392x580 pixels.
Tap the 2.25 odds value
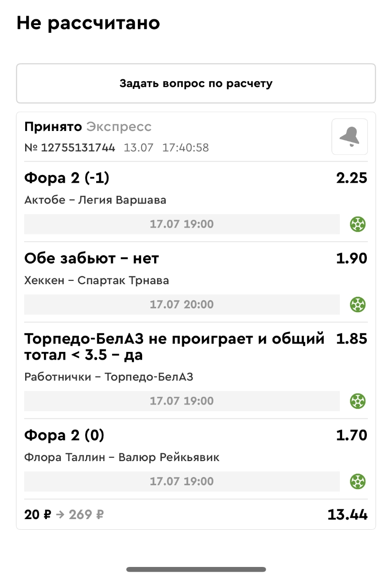(351, 178)
